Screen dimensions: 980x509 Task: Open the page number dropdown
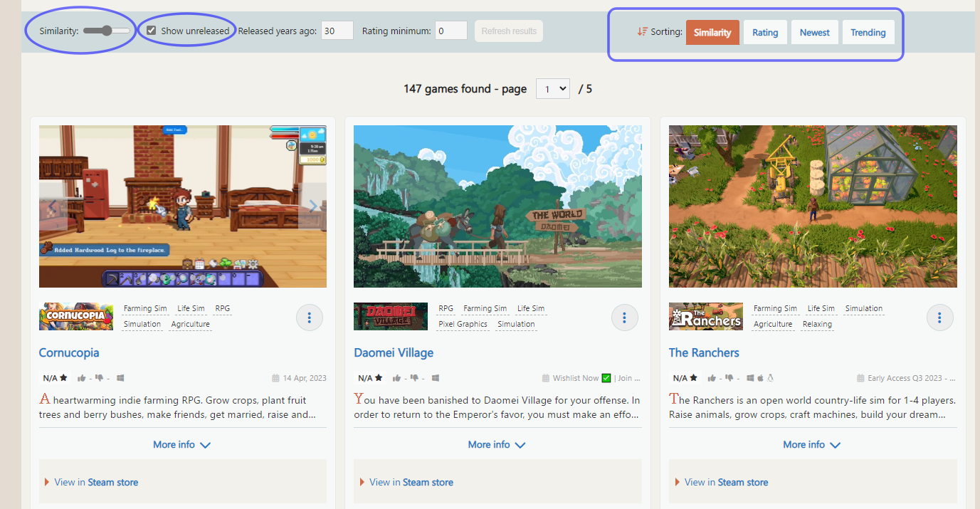tap(552, 89)
